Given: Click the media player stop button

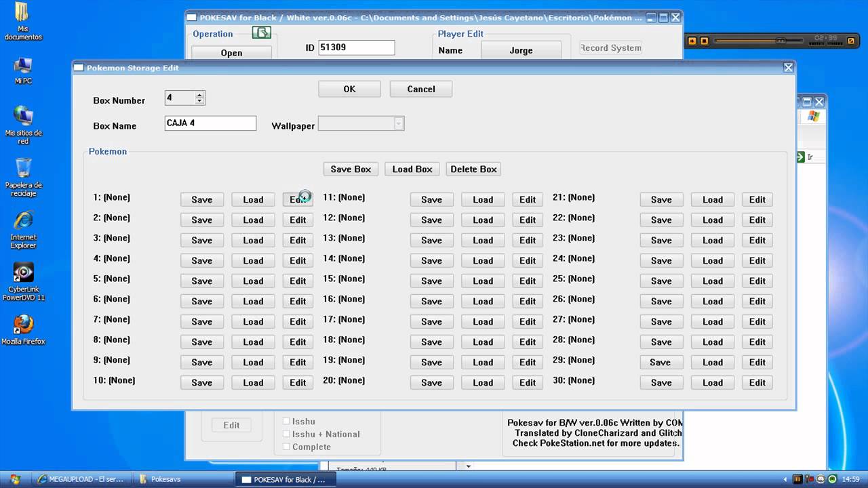Looking at the screenshot, I should tap(705, 41).
